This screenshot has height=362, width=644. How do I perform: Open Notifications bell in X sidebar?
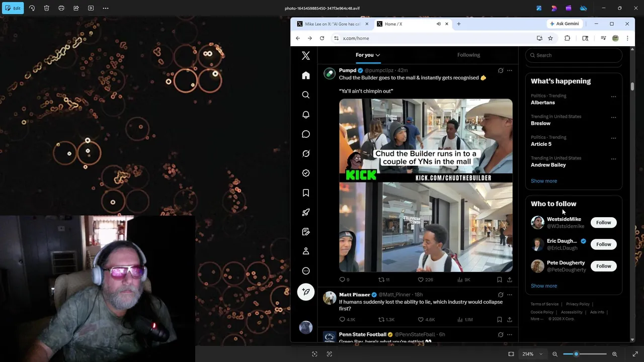click(x=306, y=115)
